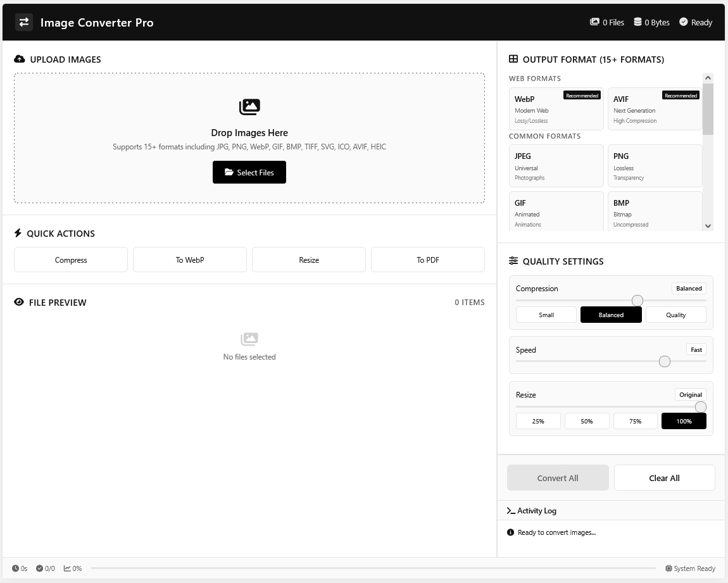This screenshot has height=583, width=728.
Task: Click the To PDF quick action
Action: pos(427,260)
